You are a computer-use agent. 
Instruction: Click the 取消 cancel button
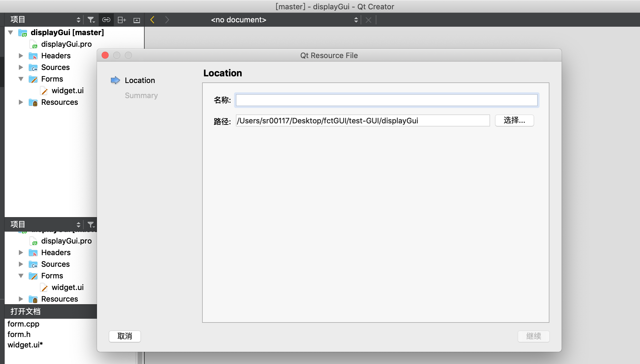coord(125,336)
